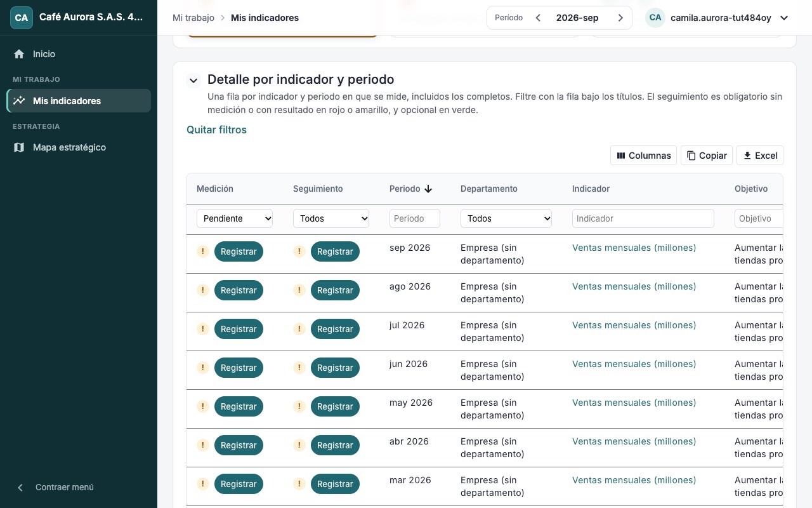Click the Mis indicadores chart icon
Viewport: 812px width, 508px height.
[19, 100]
